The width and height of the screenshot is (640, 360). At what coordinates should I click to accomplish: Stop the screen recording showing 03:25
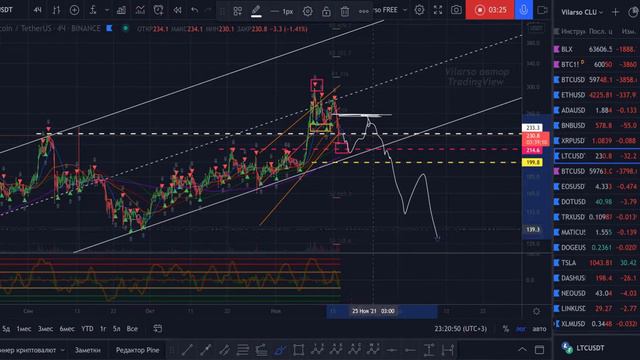point(490,10)
